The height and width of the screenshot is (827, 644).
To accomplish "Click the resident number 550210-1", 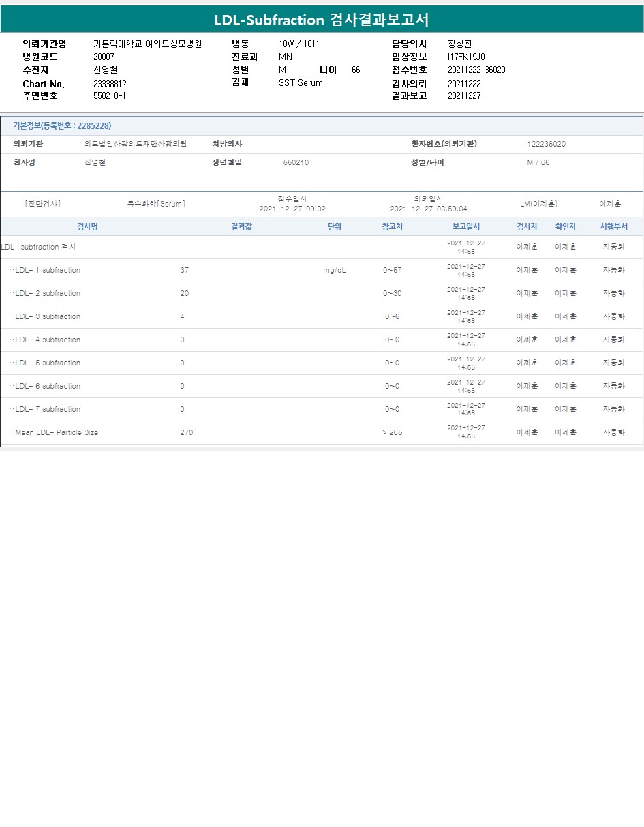I will click(x=109, y=96).
